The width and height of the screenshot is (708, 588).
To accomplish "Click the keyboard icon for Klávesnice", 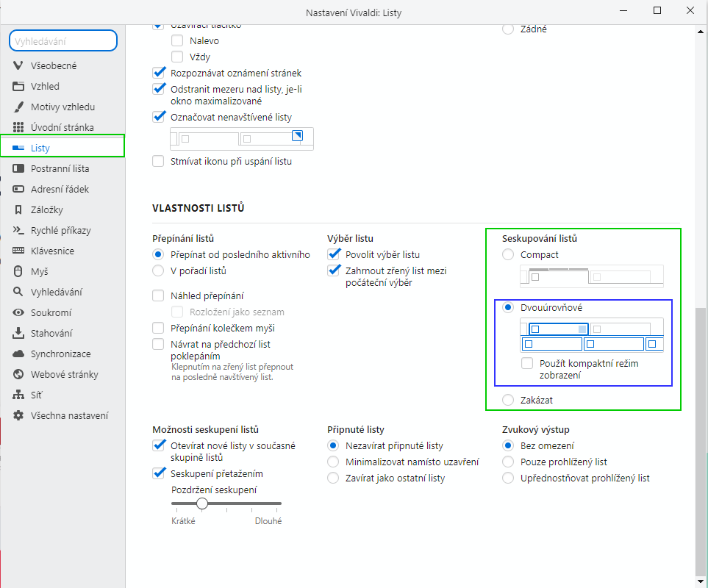I will pos(18,251).
